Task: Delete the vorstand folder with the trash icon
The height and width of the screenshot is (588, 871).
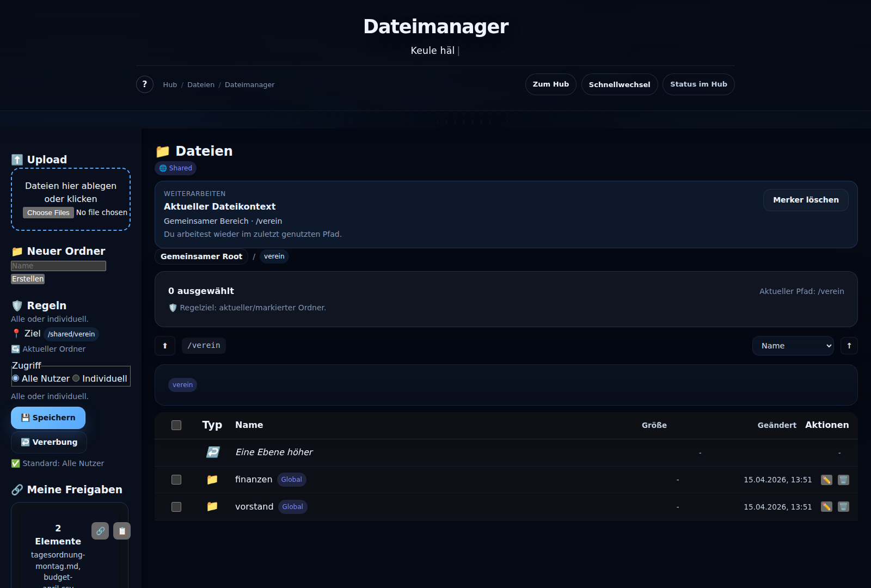Action: click(x=843, y=506)
